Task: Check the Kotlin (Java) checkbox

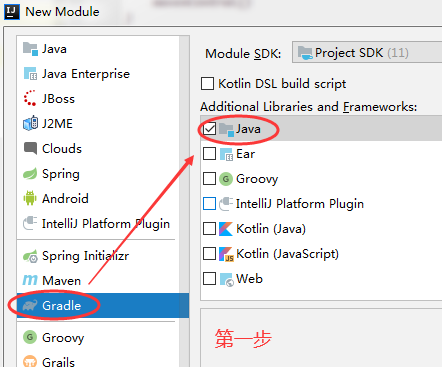Action: [x=209, y=229]
